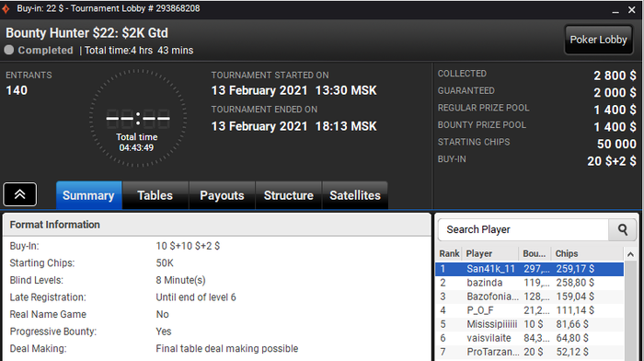The height and width of the screenshot is (361, 644).
Task: Select player bazinda in rank list
Action: (529, 283)
